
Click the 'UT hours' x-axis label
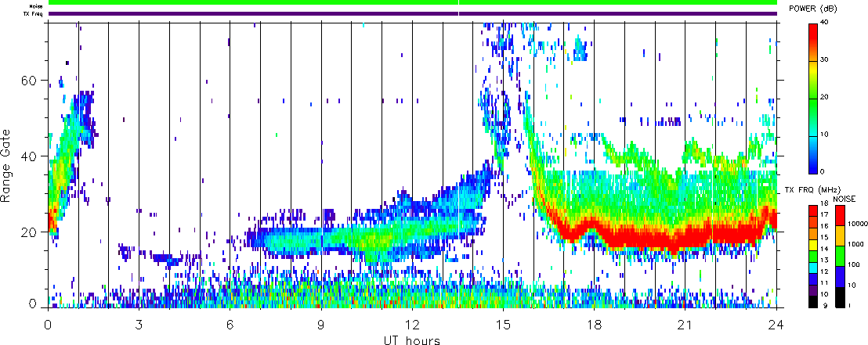click(x=412, y=340)
